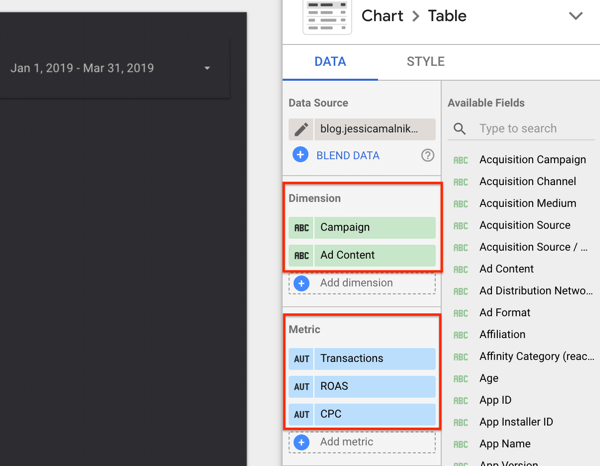Select the Ad Content dimension chip
The width and height of the screenshot is (600, 466).
coord(375,255)
